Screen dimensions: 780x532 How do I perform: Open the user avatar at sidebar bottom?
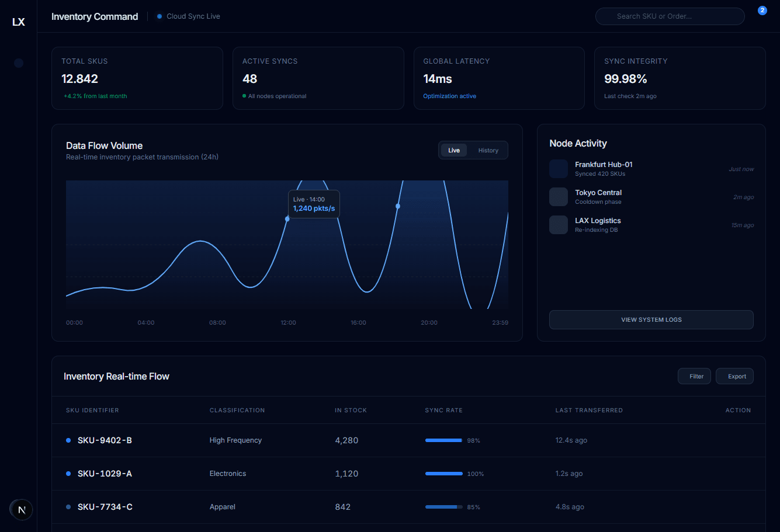pos(21,509)
